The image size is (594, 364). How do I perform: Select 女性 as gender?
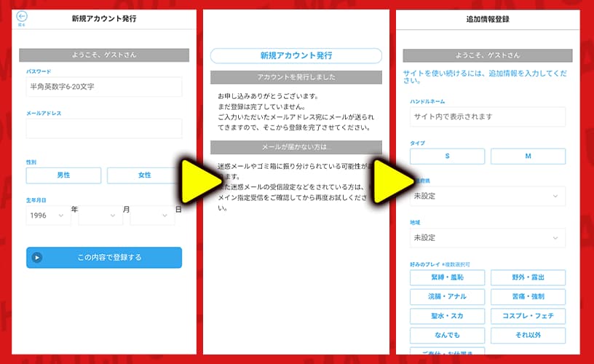(x=144, y=175)
